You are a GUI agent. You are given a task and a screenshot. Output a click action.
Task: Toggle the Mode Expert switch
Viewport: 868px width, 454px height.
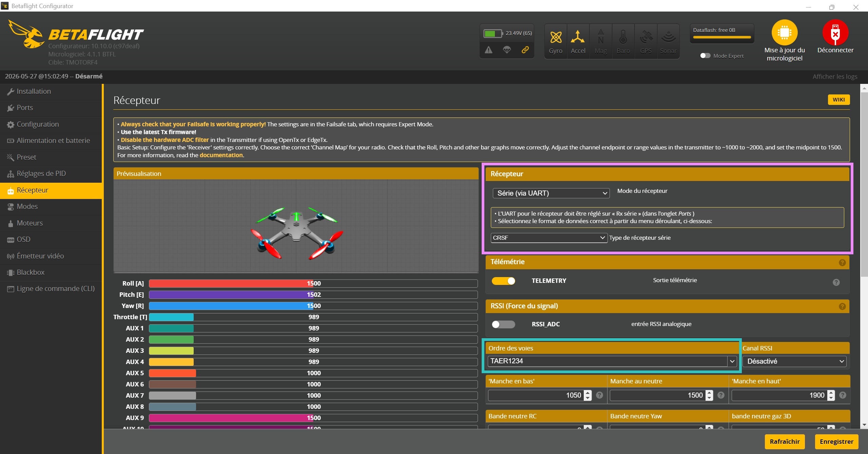click(x=705, y=56)
